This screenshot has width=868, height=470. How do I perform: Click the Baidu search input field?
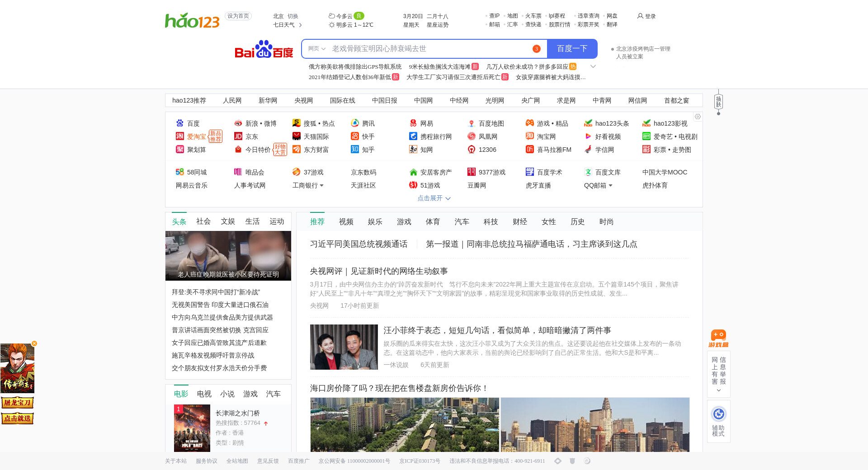click(429, 49)
